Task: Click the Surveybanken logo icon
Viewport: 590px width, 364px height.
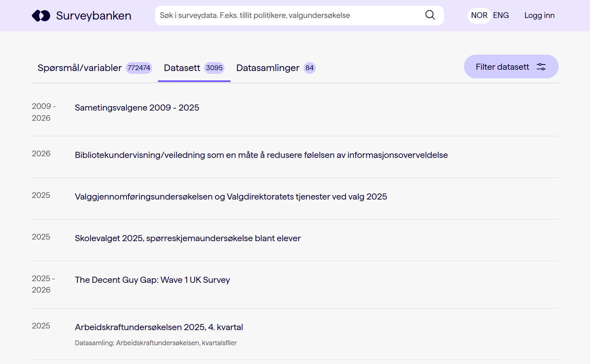Action: tap(41, 16)
